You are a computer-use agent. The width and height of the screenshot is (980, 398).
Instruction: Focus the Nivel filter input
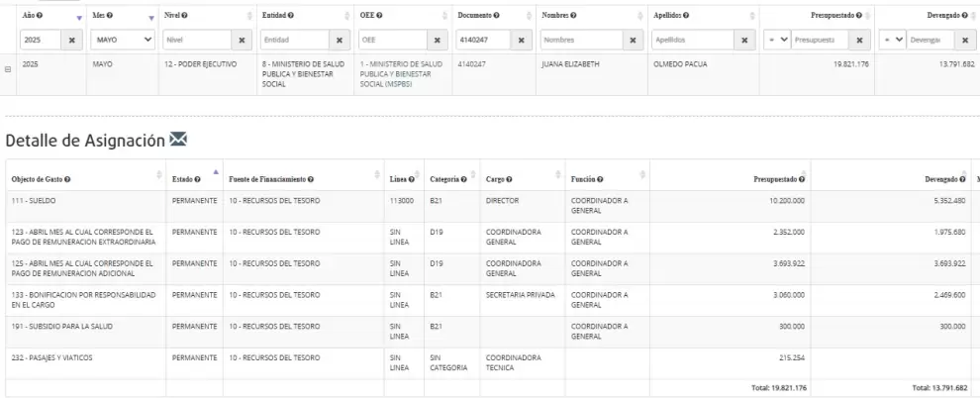(198, 40)
